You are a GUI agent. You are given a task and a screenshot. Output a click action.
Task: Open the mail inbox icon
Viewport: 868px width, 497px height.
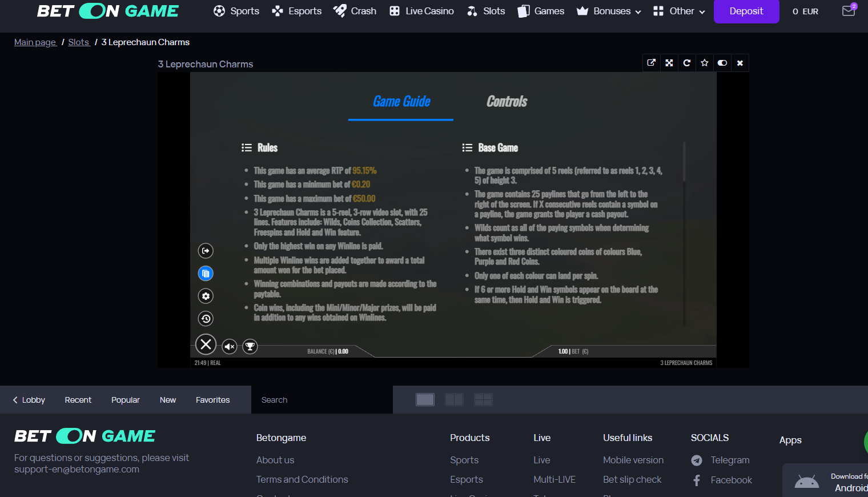point(849,10)
